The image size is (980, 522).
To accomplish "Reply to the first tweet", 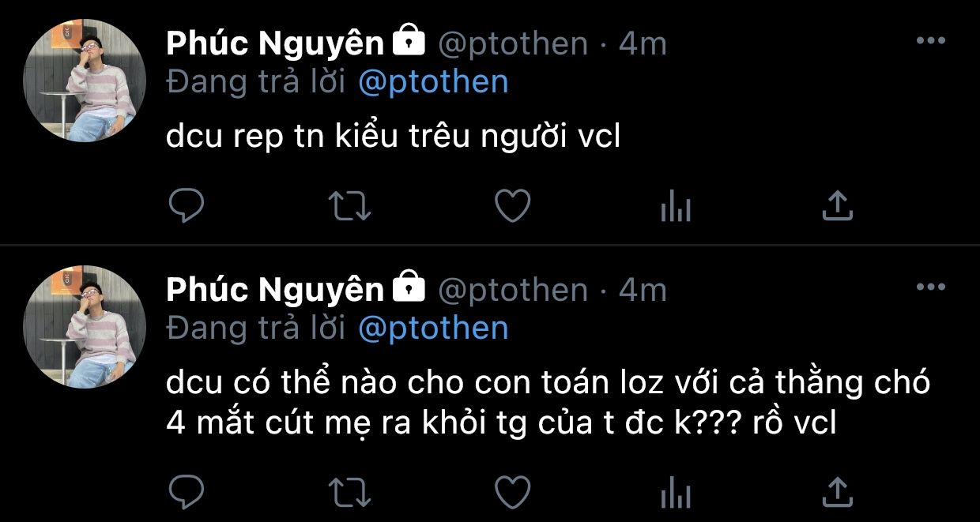I will pos(187,206).
